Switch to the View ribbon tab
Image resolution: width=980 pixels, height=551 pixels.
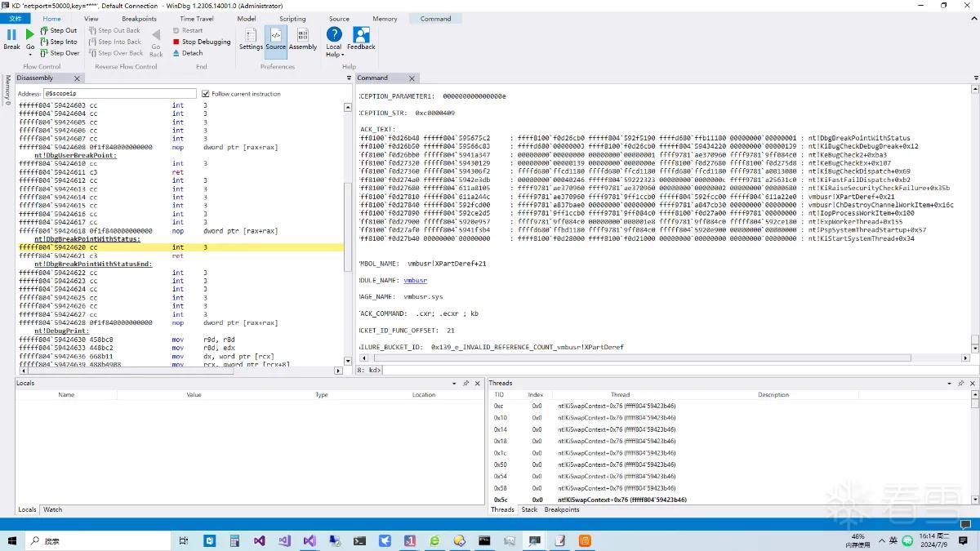[91, 19]
